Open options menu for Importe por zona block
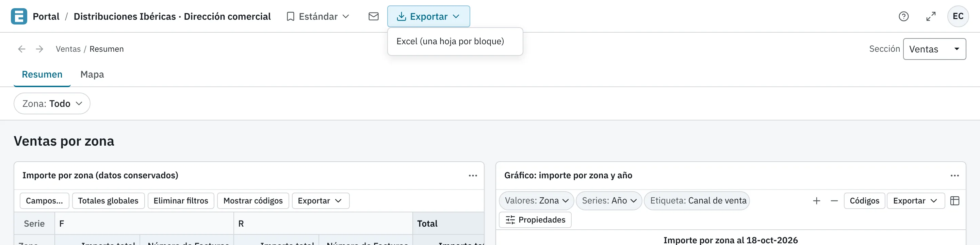This screenshot has height=245, width=980. click(473, 175)
